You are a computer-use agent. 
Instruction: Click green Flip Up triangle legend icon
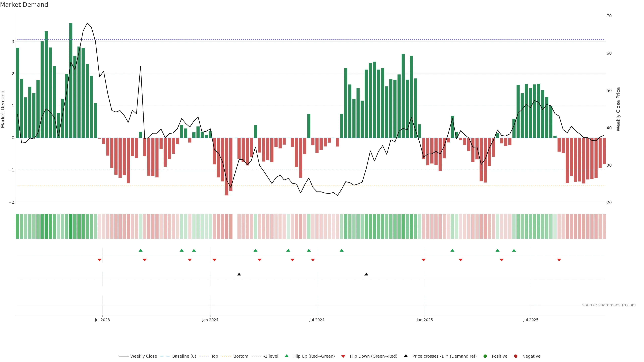coord(287,356)
